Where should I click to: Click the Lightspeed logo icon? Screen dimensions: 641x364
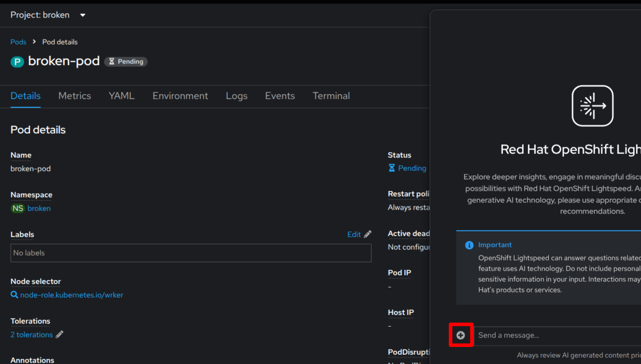[593, 106]
